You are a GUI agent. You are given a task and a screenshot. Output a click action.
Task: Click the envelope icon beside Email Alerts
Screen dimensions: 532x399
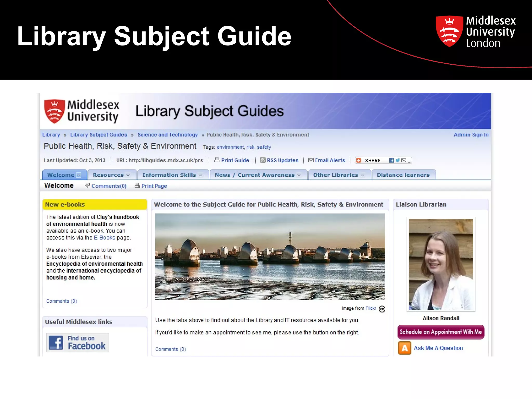[x=311, y=160]
